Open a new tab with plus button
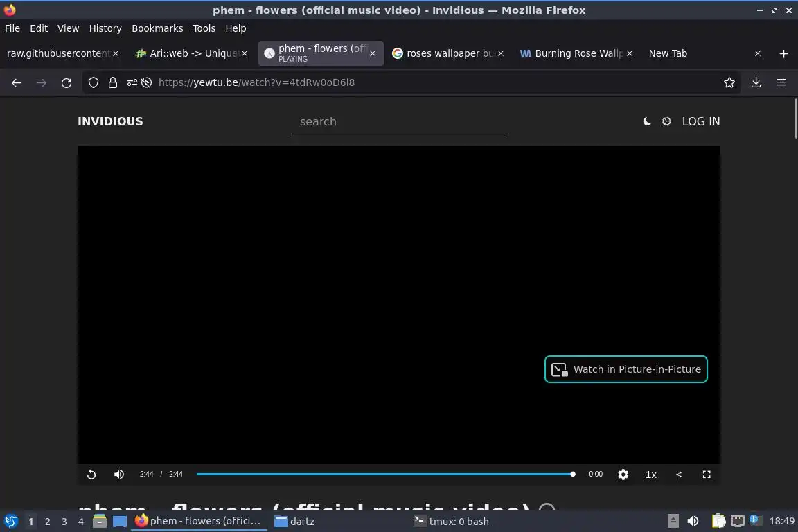 point(783,53)
